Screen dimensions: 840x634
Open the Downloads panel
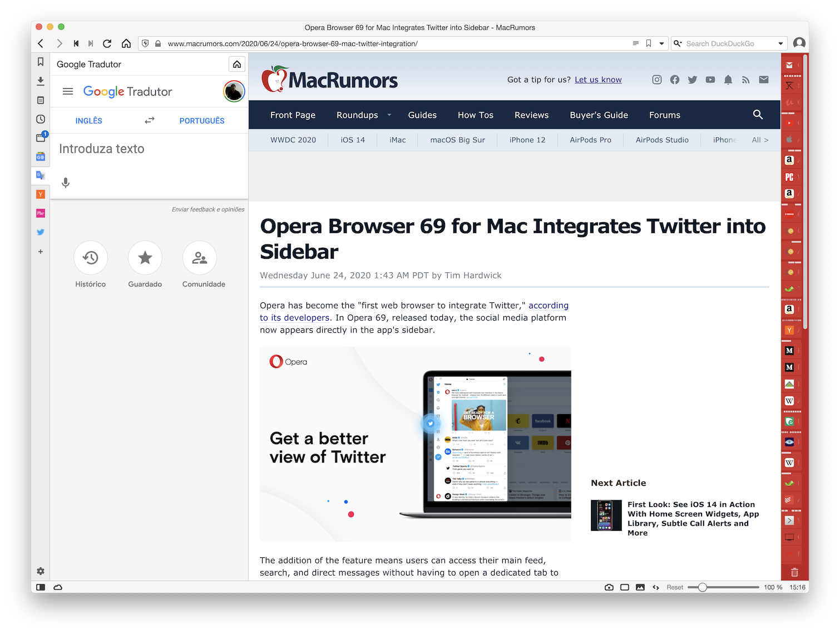(41, 81)
